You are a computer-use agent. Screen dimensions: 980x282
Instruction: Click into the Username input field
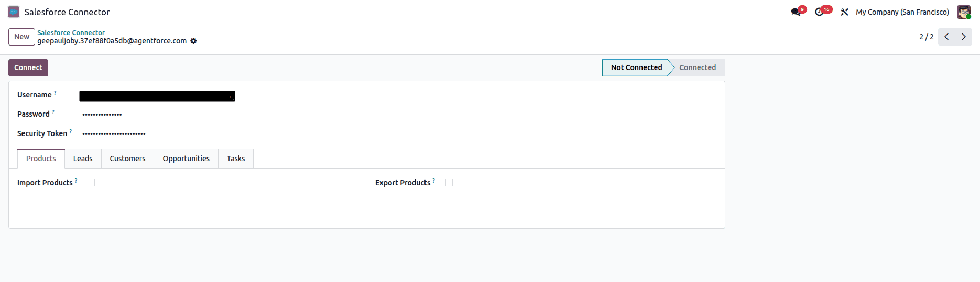tap(157, 96)
